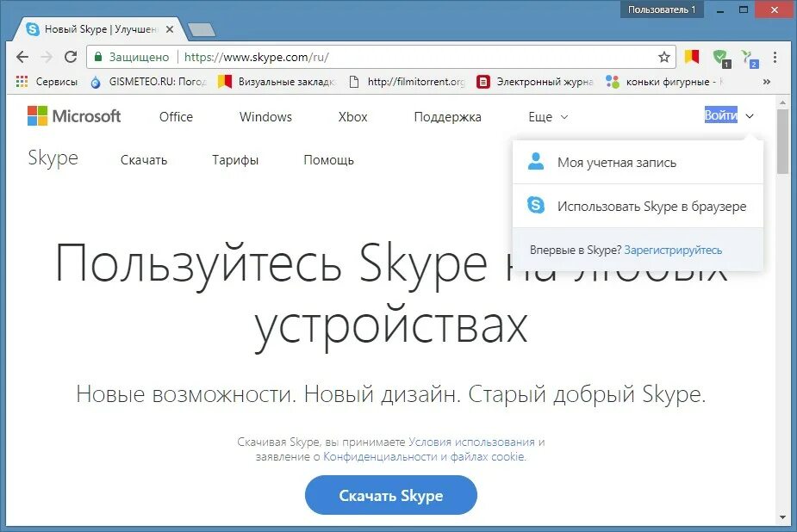
Task: Expand the Еще dropdown in Microsoft nav
Action: pos(548,117)
